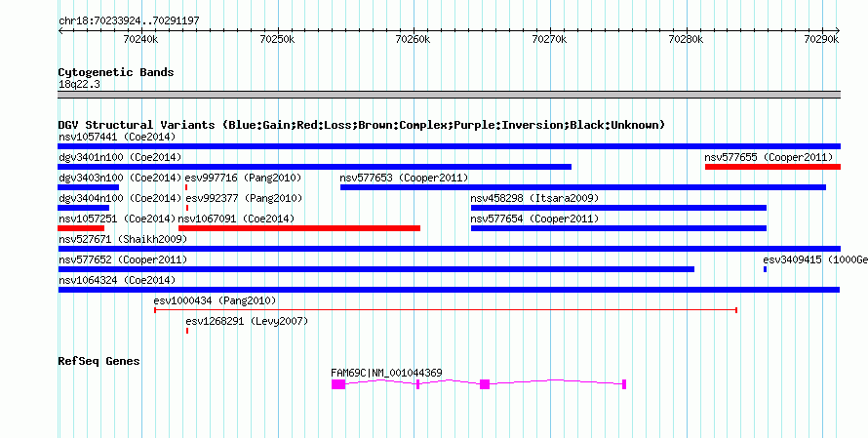868x438 pixels.
Task: Open the esv3409415 label text
Action: pos(815,259)
